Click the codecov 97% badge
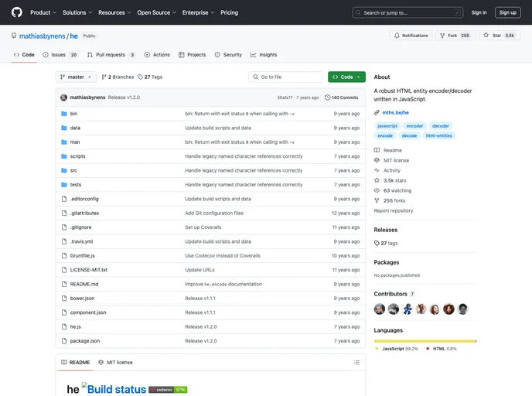 click(168, 390)
